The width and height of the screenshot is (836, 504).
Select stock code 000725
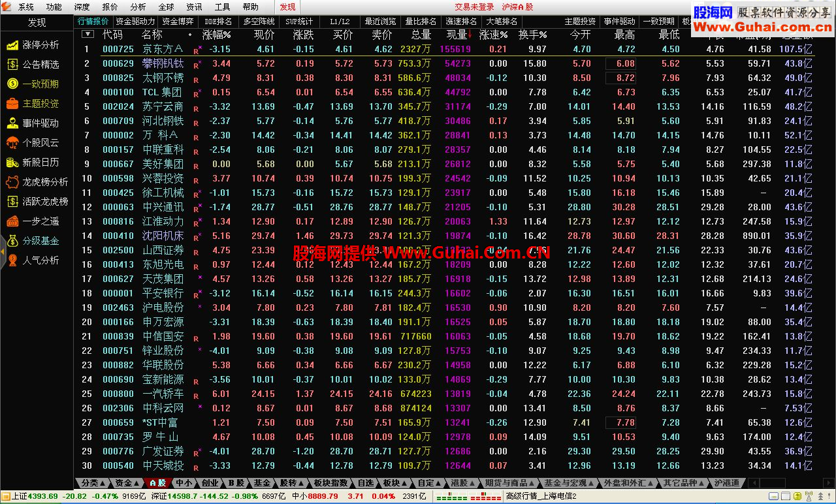coord(118,50)
